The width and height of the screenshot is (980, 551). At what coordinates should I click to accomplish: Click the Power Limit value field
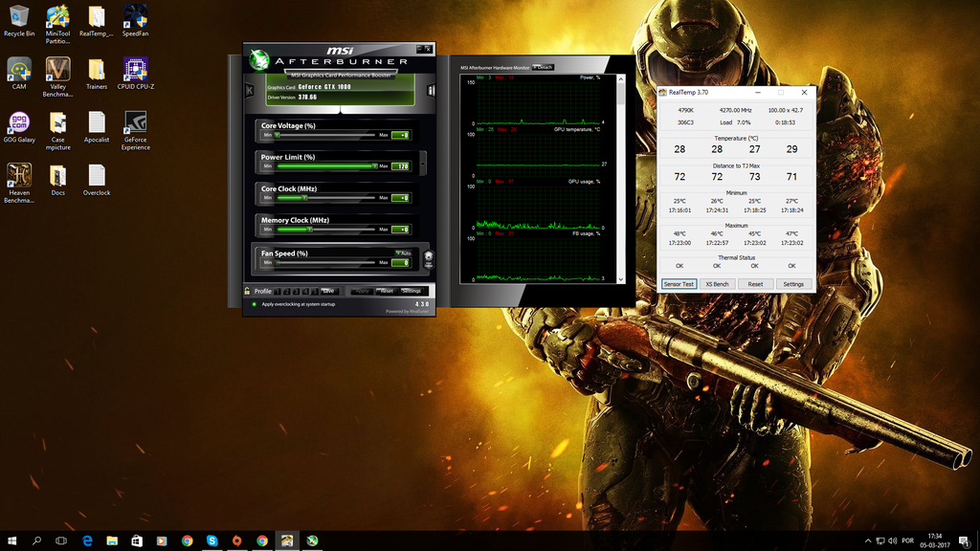(400, 166)
